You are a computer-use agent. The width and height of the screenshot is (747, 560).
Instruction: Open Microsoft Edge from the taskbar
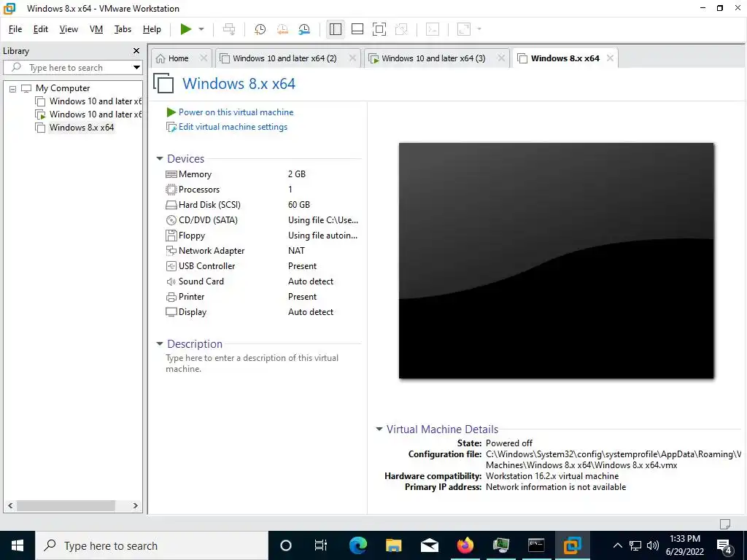pyautogui.click(x=358, y=545)
